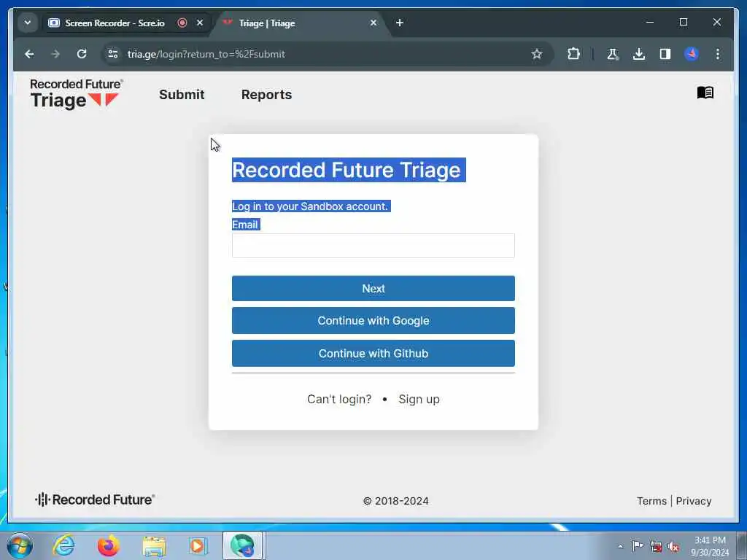747x560 pixels.
Task: Click the Recorded Future footer logo
Action: pos(95,499)
